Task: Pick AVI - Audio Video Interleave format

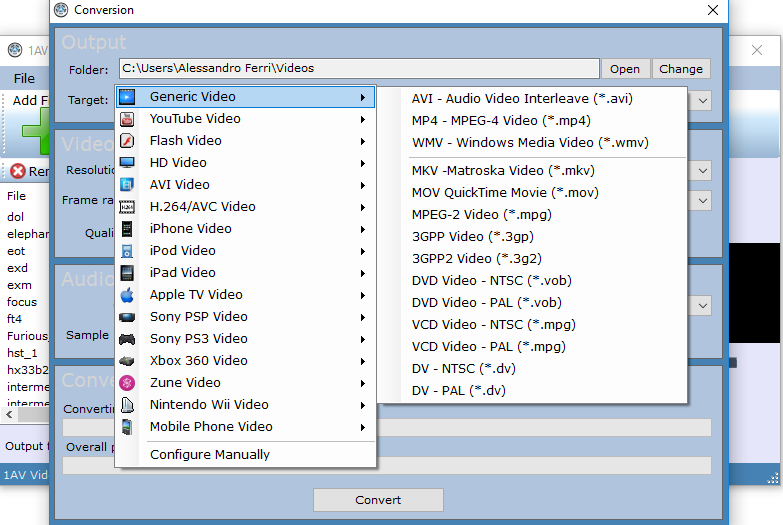Action: [532, 99]
